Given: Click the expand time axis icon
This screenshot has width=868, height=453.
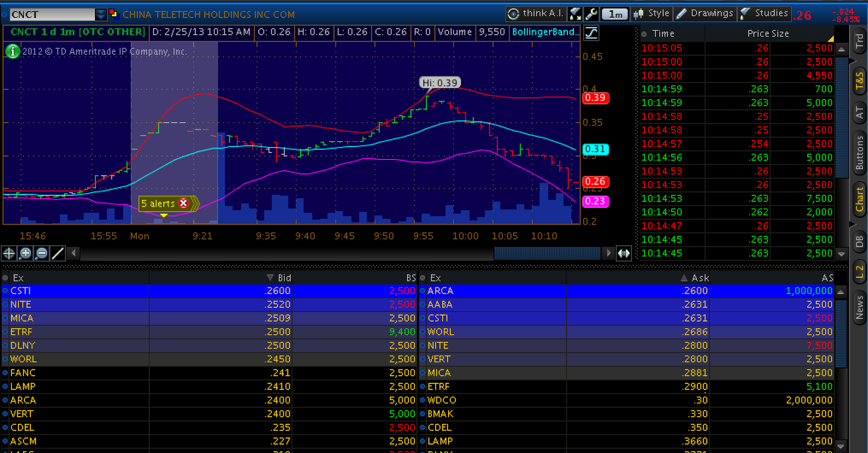Looking at the screenshot, I should 624,253.
